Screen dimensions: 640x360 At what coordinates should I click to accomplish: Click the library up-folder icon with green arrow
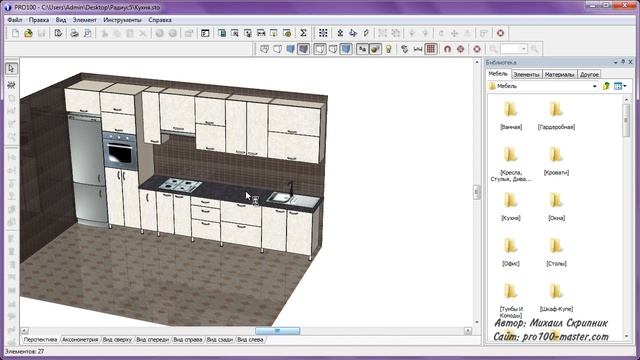[x=606, y=86]
